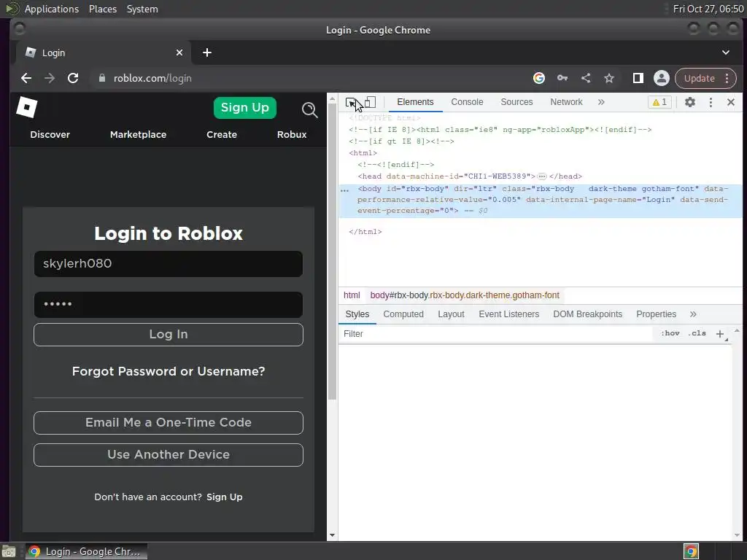
Task: Click the show desktop icon in bottom panel
Action: click(9, 551)
